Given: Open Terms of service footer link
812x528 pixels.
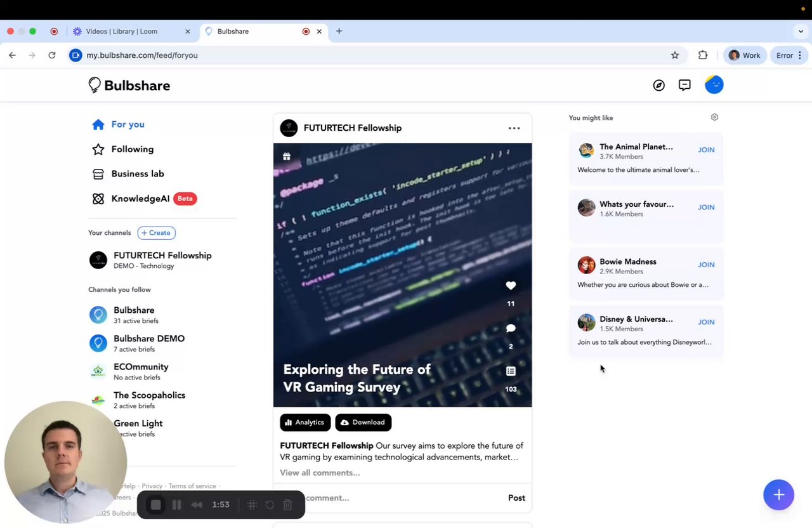Looking at the screenshot, I should [192, 486].
